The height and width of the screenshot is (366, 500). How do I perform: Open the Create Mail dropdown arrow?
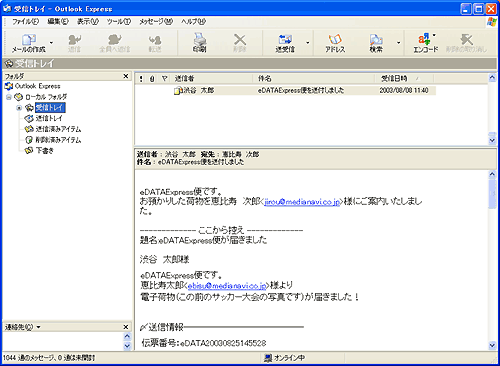click(x=51, y=43)
